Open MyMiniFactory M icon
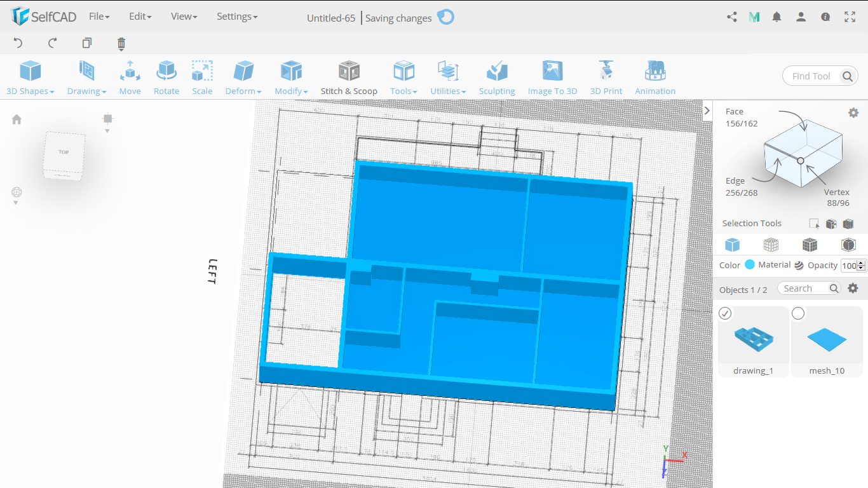Viewport: 868px width, 488px height. click(754, 17)
